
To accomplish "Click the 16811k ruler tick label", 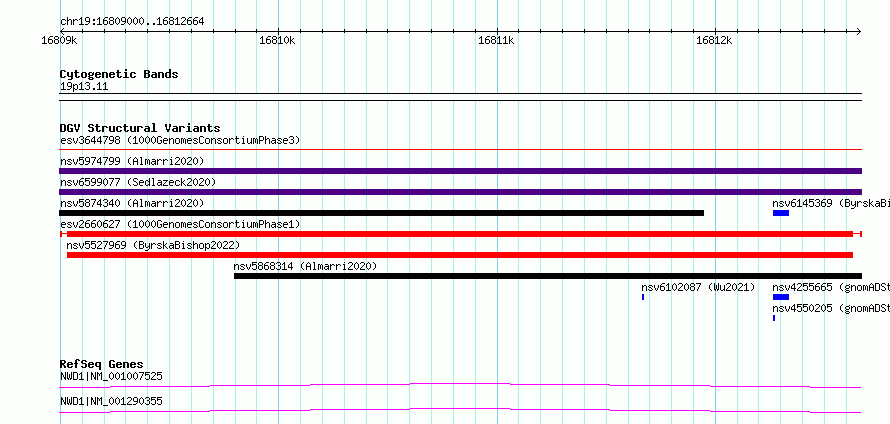I will click(496, 40).
